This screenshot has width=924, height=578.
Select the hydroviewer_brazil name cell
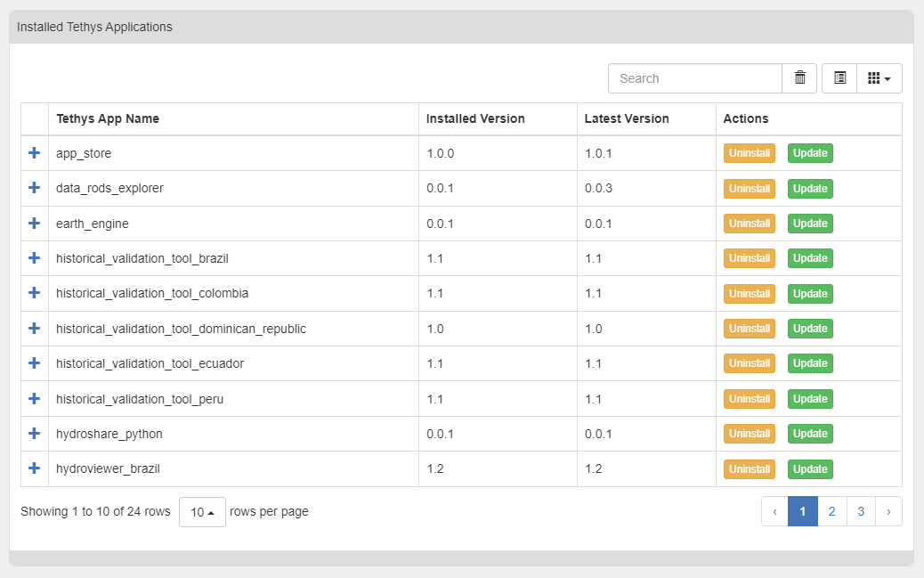233,468
